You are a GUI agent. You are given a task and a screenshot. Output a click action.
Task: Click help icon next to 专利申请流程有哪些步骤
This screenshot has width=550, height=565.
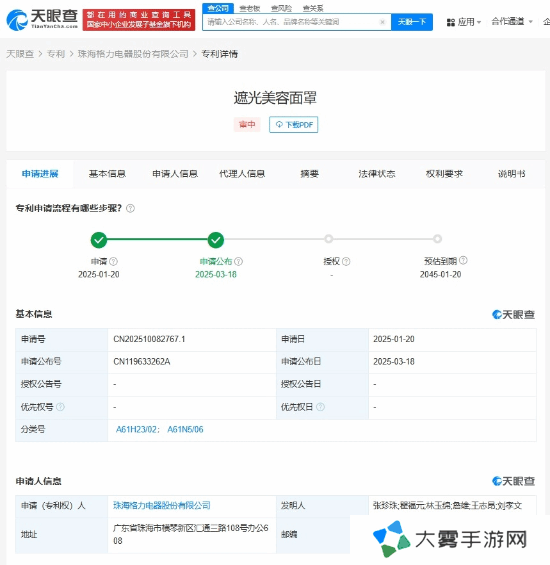point(130,208)
